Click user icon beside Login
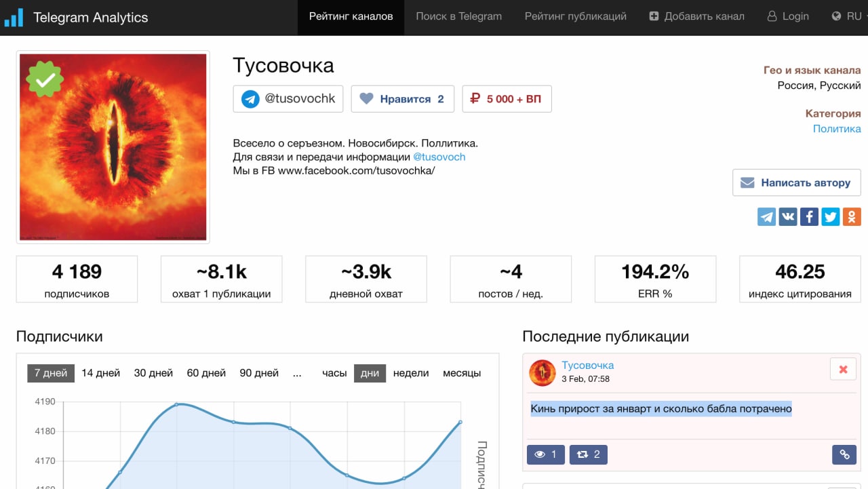This screenshot has height=489, width=868. (x=772, y=16)
